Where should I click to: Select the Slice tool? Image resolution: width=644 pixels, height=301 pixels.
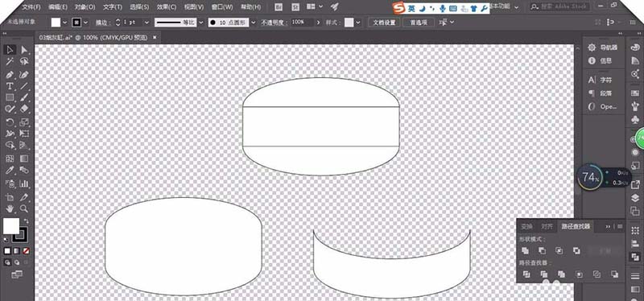pos(24,197)
